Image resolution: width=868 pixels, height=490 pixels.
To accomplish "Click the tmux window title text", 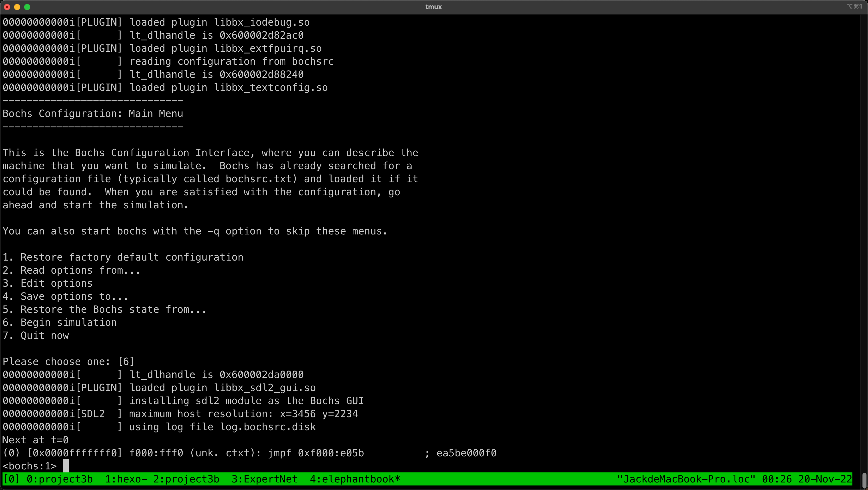I will tap(434, 7).
